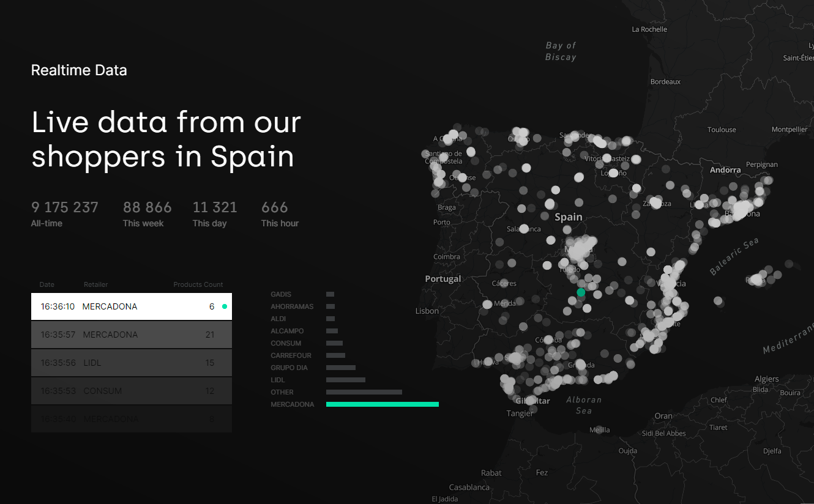
Task: Click the Products Count column header
Action: coord(198,284)
